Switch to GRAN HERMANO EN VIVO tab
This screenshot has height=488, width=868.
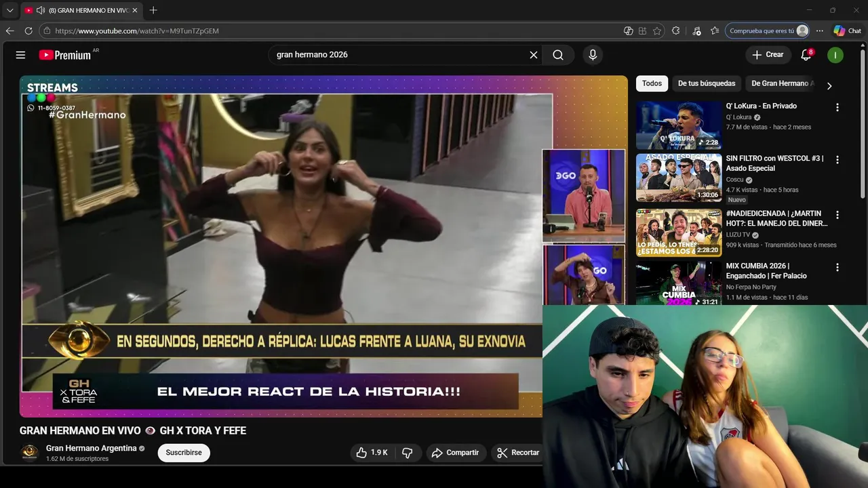point(81,10)
